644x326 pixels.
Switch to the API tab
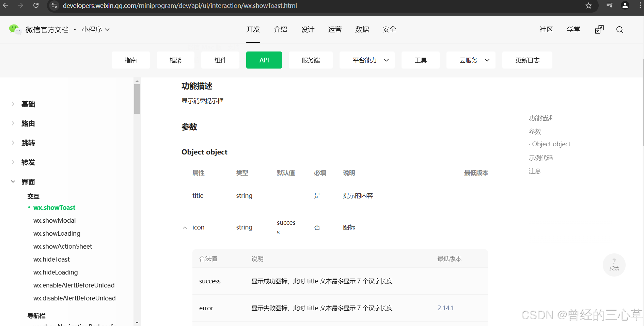coord(264,60)
